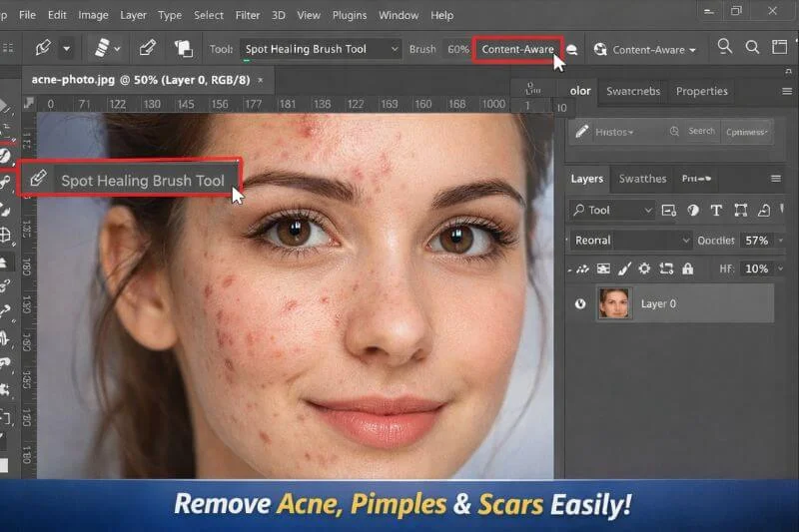Select the Spot Healing Brush Tool flyout entry
The image size is (799, 532).
[131, 179]
